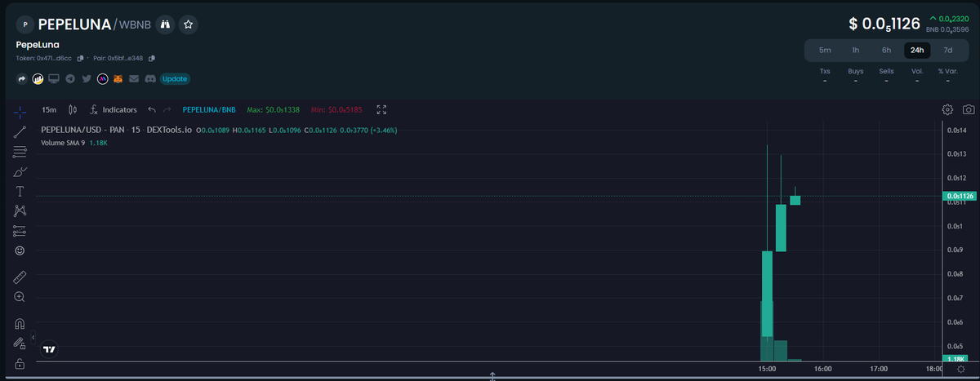
Task: Open the binoculars explorer icon
Action: pos(165,24)
